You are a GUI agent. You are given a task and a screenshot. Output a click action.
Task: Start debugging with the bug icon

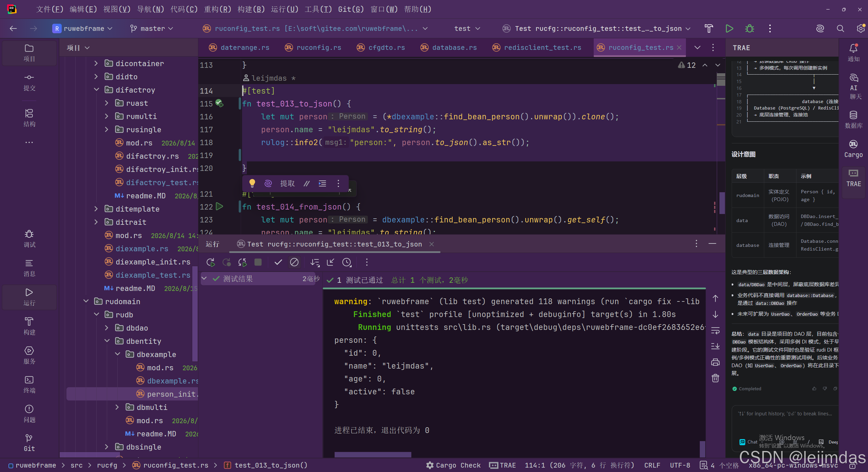point(750,28)
